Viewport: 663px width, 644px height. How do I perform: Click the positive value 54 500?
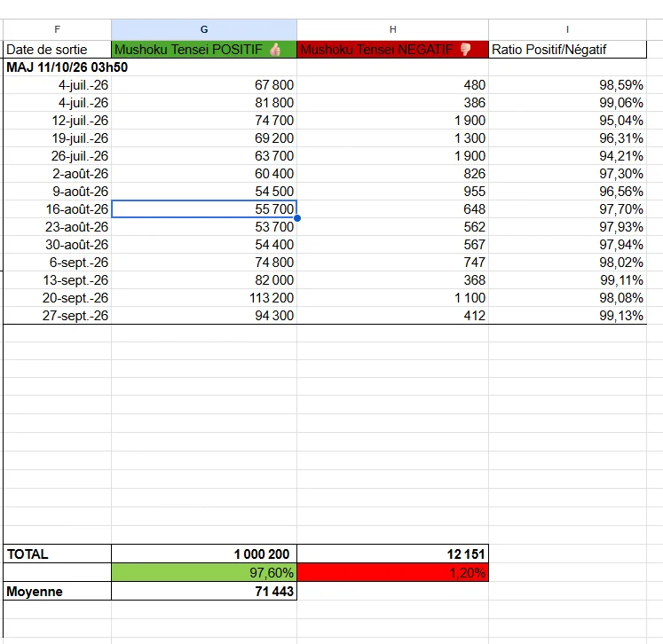pyautogui.click(x=204, y=192)
